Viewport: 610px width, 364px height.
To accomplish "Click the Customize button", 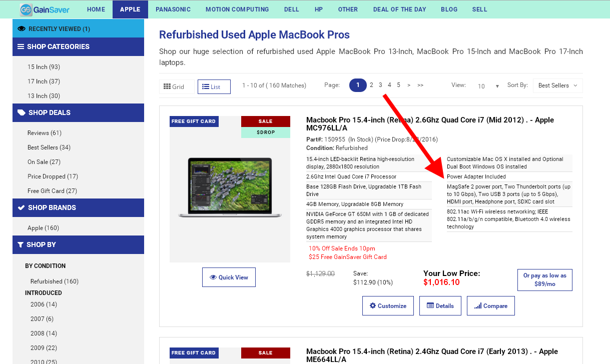I will pos(388,306).
